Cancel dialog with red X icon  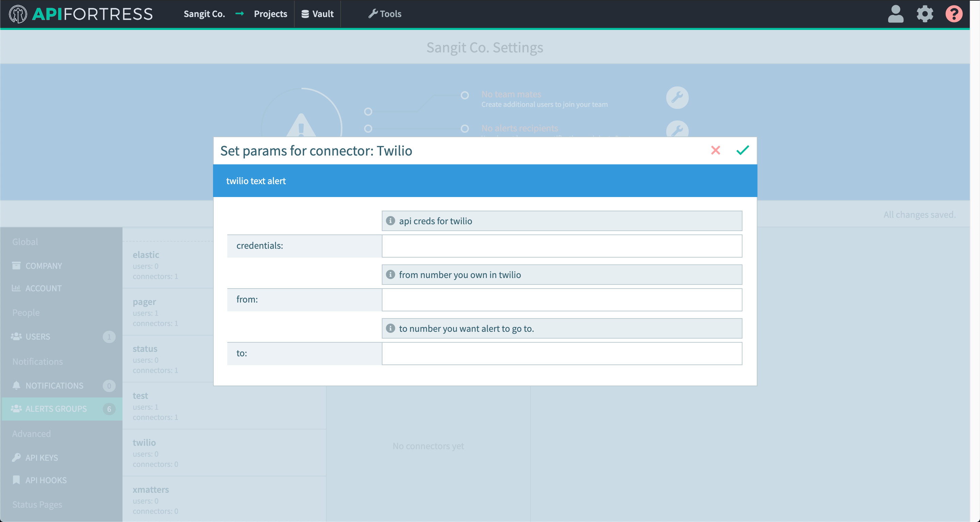click(715, 150)
